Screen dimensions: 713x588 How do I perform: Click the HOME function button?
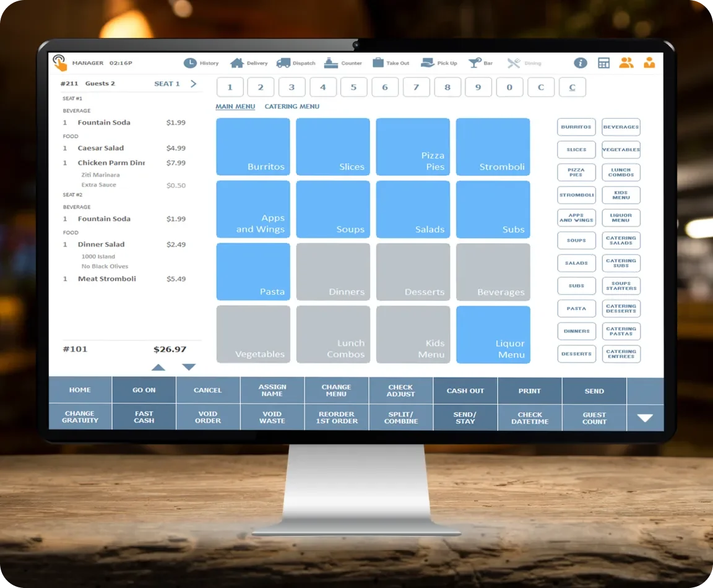[x=80, y=390]
